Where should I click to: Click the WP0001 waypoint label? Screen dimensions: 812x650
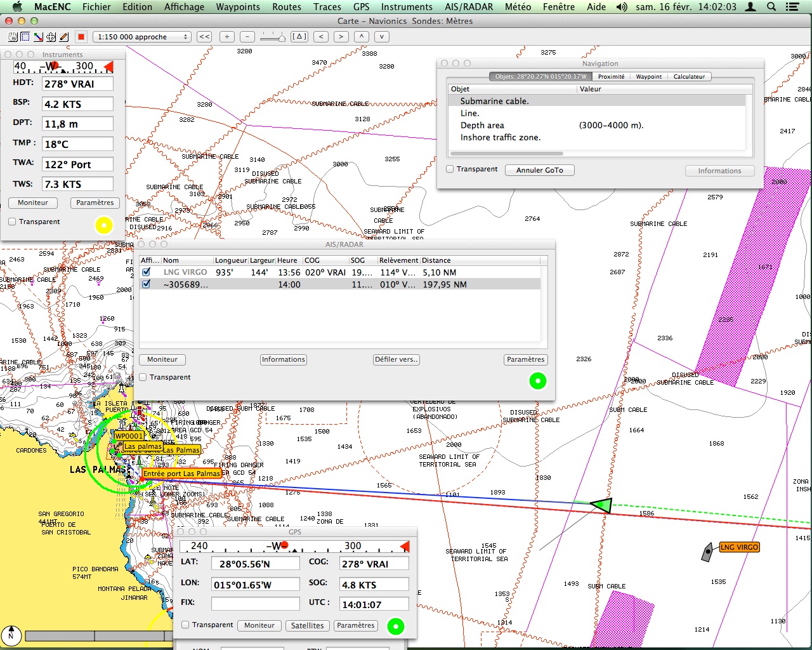[x=129, y=436]
